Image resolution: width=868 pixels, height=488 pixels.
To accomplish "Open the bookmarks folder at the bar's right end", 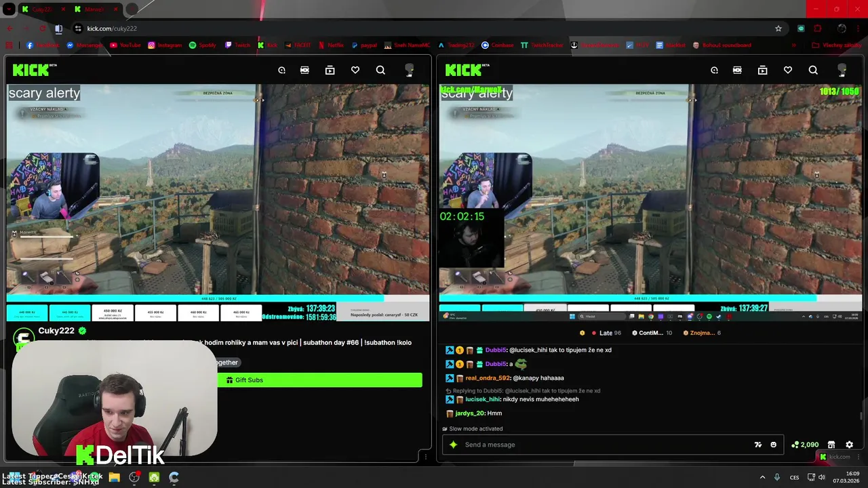I will pyautogui.click(x=835, y=45).
